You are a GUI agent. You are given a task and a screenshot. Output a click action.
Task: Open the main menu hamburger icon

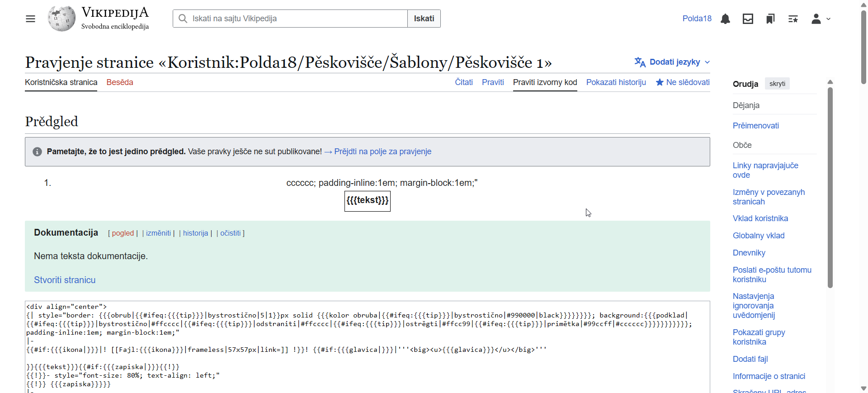pos(30,19)
